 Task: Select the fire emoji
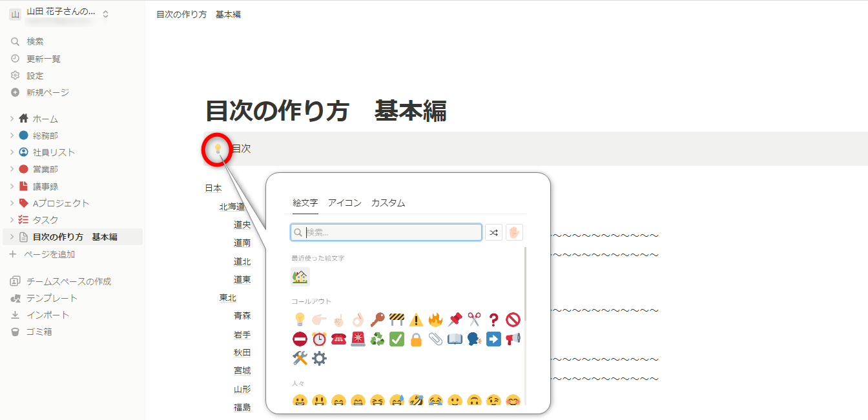coord(435,319)
